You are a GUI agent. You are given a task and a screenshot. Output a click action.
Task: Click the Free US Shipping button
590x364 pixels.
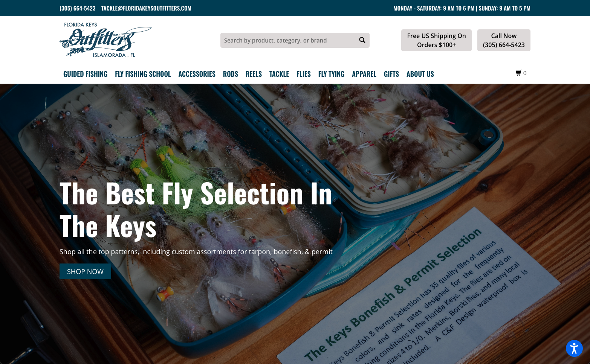(x=436, y=40)
